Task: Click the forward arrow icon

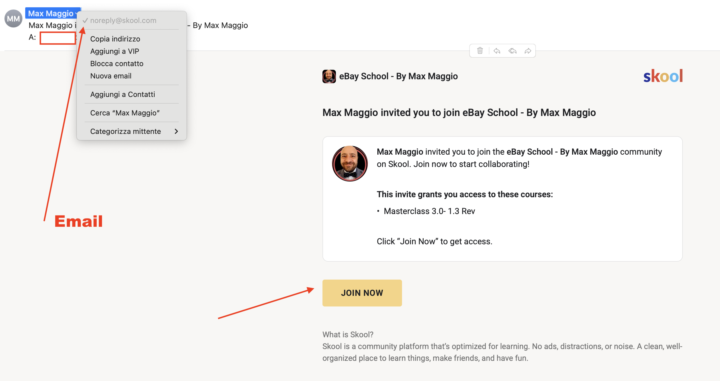Action: click(x=528, y=51)
